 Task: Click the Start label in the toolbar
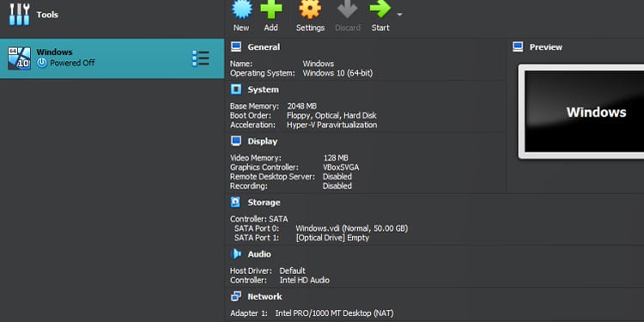(x=380, y=28)
